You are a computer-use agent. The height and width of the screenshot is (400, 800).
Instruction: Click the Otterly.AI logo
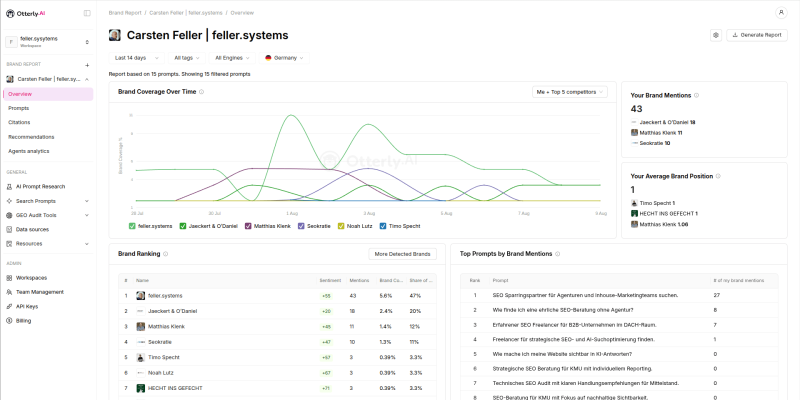(x=26, y=13)
